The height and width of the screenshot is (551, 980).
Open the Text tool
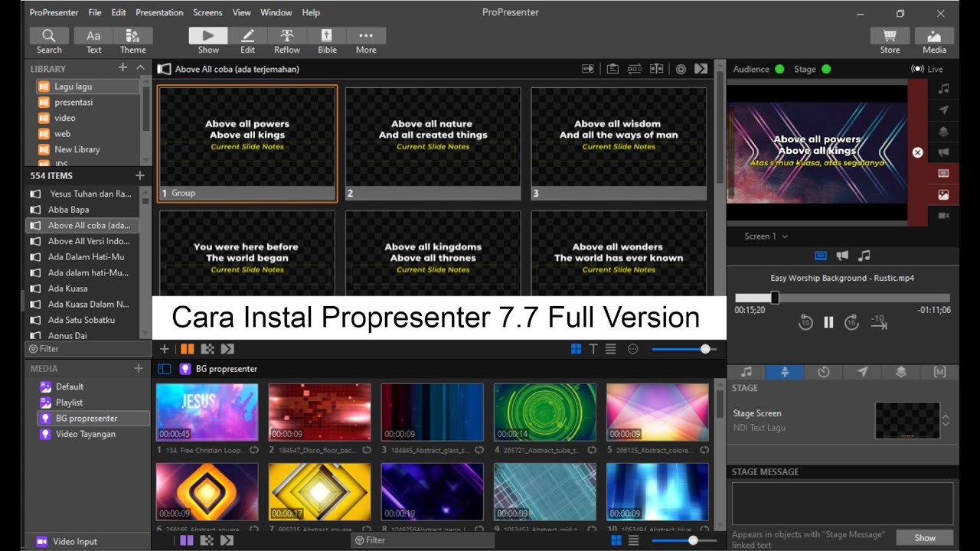coord(93,41)
